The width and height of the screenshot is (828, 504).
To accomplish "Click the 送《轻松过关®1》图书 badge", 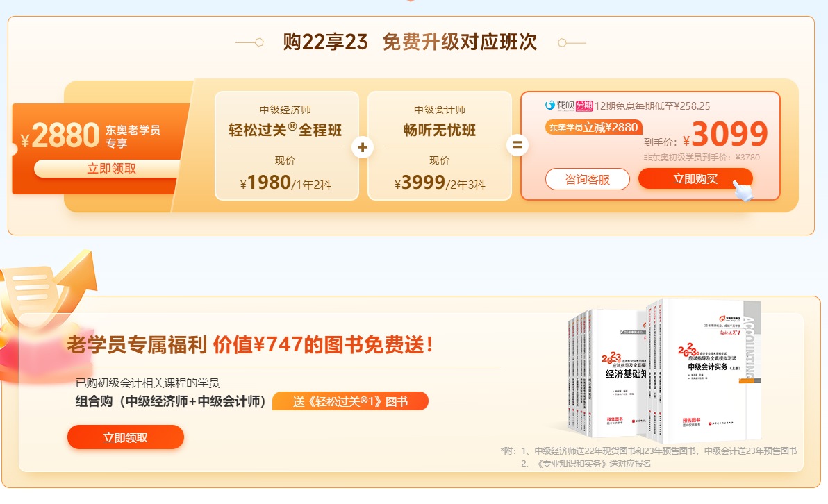I will click(x=350, y=402).
